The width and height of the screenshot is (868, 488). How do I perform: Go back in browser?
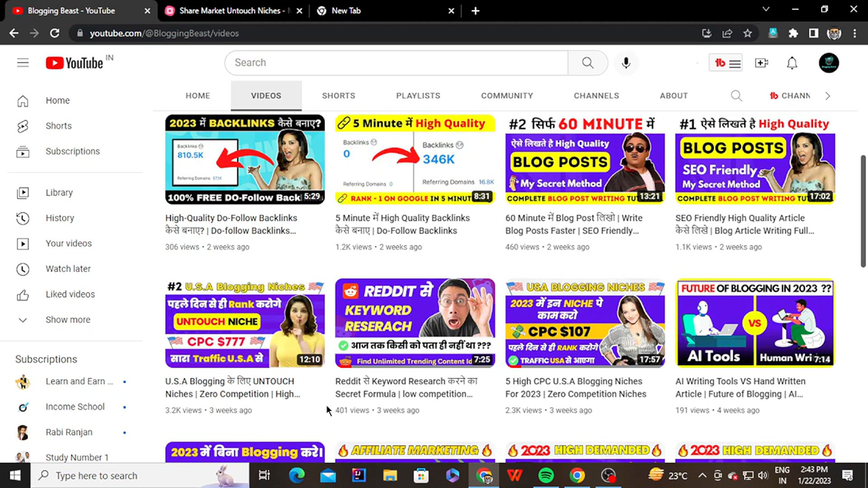click(x=14, y=33)
